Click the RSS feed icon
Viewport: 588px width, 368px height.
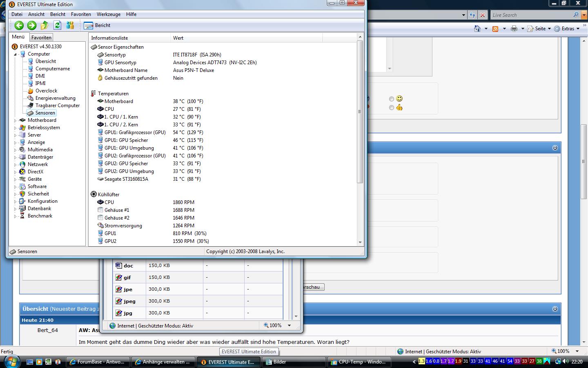(495, 29)
